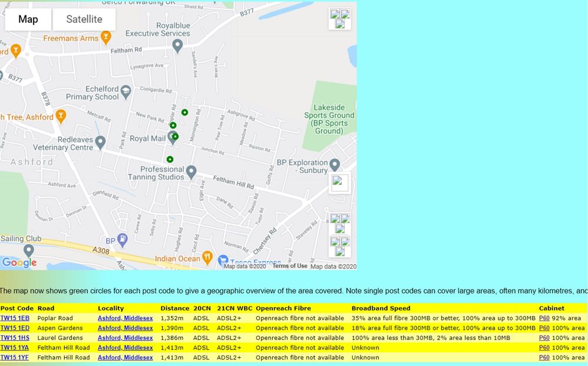The image size is (588, 366).
Task: Open the TW15 1HS postcode link
Action: point(15,338)
